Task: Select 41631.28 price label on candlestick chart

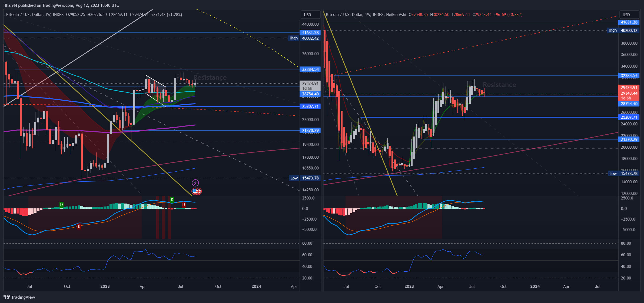Action: tap(310, 33)
